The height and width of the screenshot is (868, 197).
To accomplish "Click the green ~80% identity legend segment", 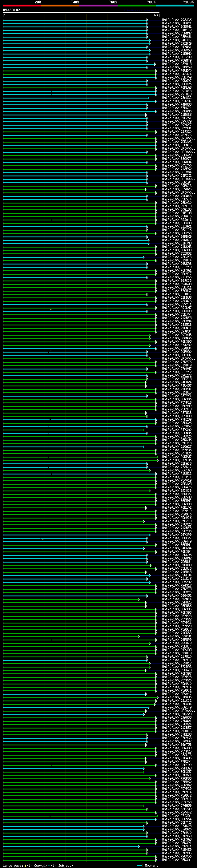I will [x=137, y=6].
